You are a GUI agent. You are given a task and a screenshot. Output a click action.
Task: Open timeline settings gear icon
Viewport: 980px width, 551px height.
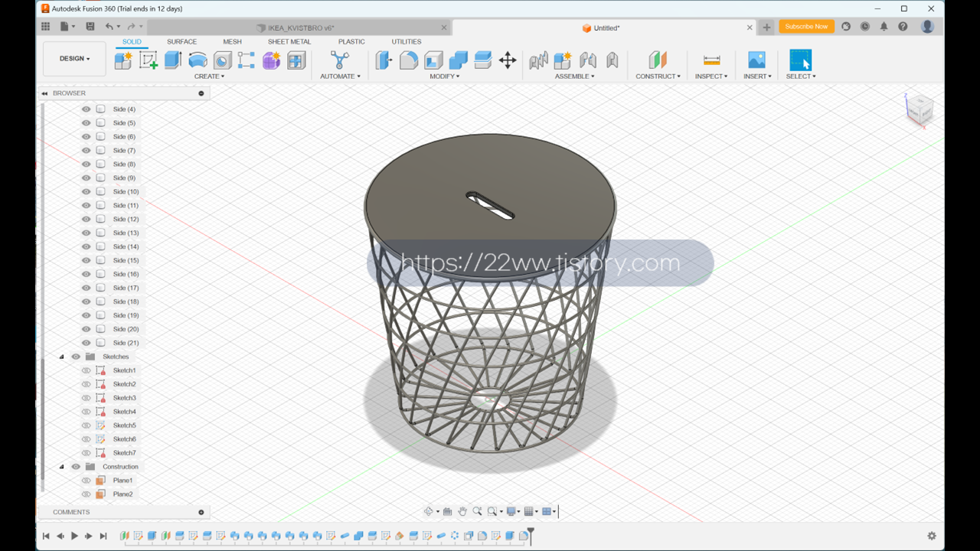[932, 536]
